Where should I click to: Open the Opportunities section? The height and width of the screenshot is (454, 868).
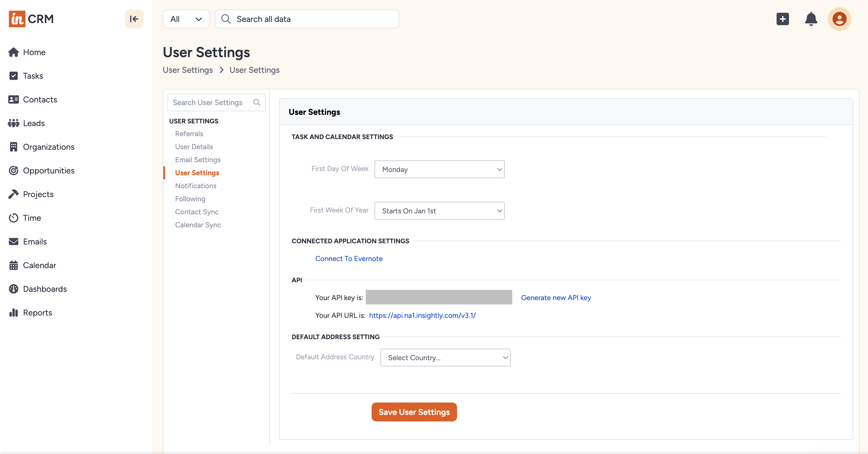click(x=49, y=170)
